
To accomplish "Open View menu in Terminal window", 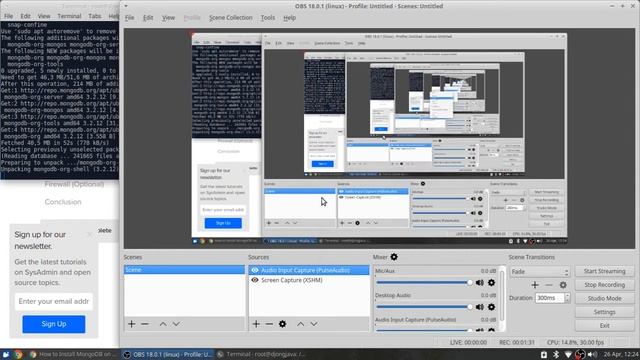I will click(44, 16).
